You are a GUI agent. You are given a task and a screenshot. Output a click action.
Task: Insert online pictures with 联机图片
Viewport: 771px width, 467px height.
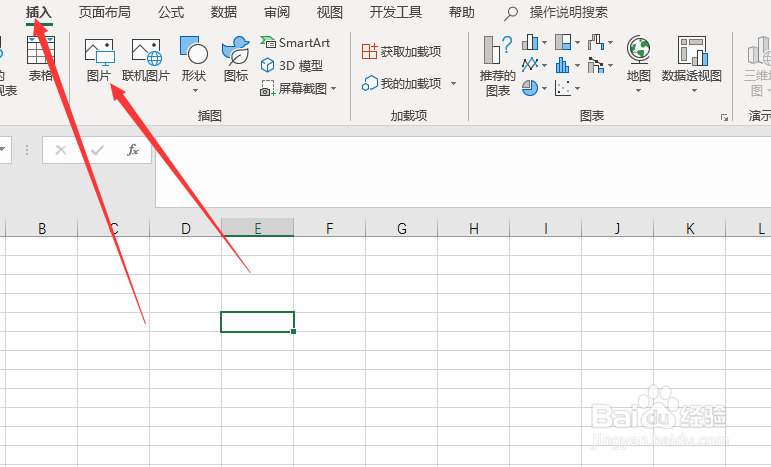click(x=146, y=60)
